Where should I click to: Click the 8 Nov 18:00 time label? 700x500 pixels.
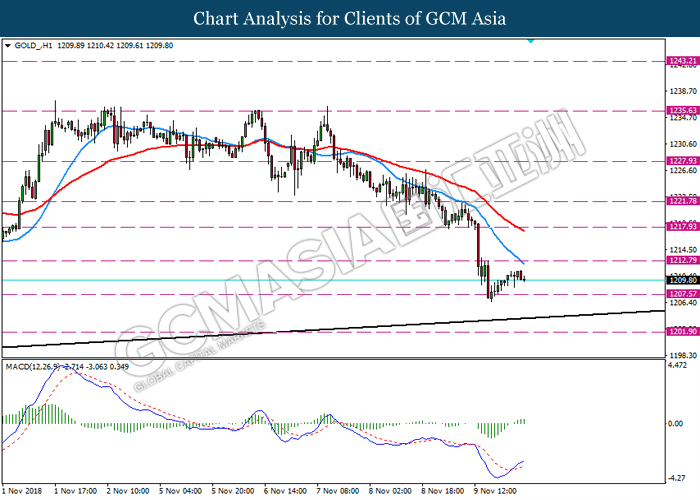443,491
